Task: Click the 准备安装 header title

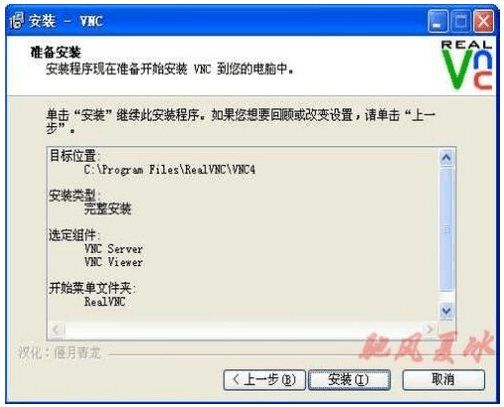Action: pyautogui.click(x=56, y=52)
